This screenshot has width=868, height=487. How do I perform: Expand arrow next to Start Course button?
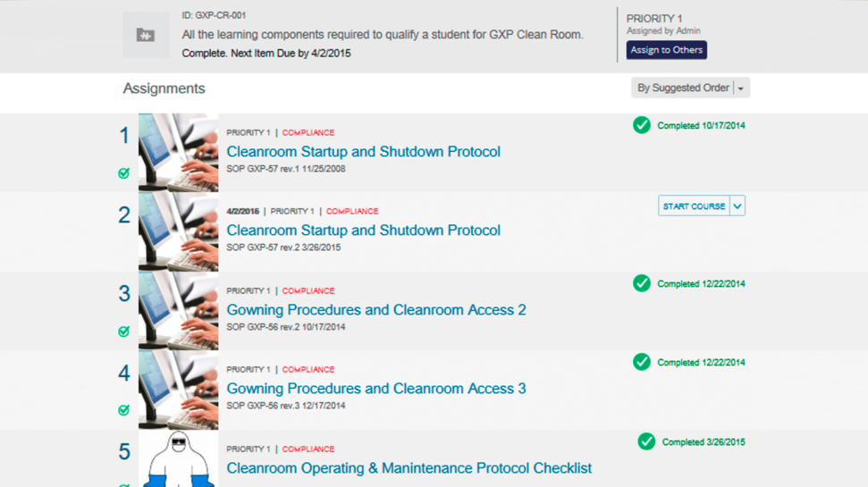pyautogui.click(x=737, y=206)
